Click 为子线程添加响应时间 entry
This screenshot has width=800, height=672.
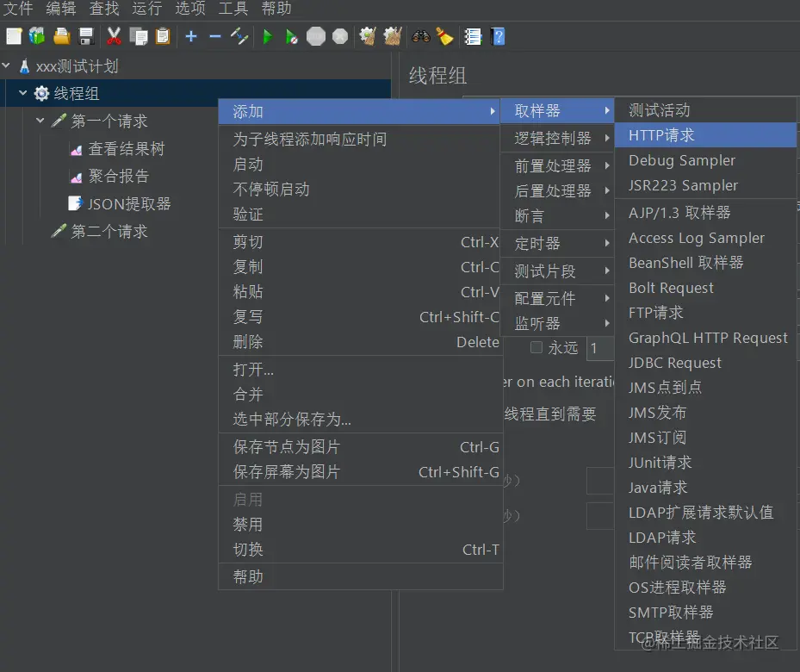[360, 139]
